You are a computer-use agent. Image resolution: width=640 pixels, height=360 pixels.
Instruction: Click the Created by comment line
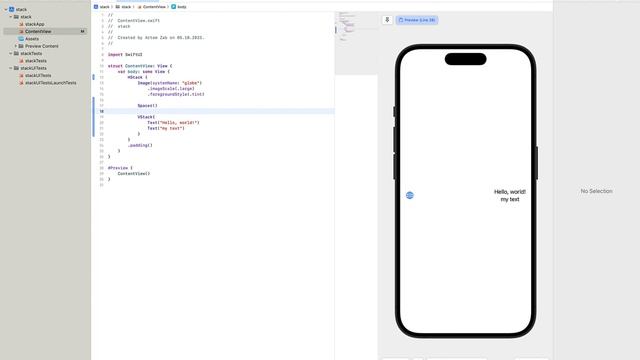click(156, 38)
